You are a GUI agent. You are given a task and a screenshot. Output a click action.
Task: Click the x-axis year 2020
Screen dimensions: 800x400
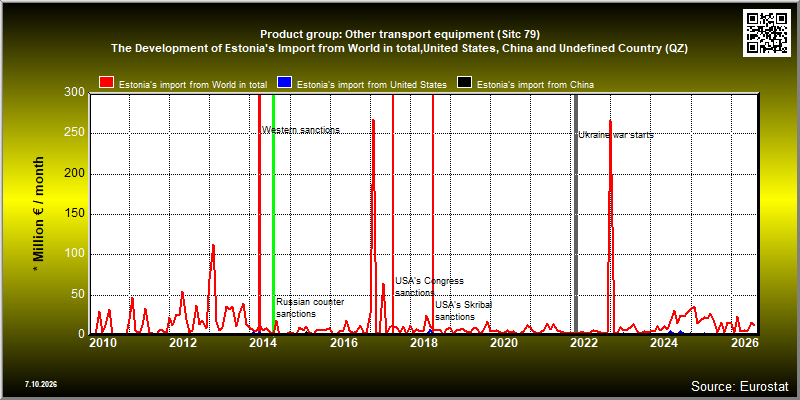click(504, 343)
